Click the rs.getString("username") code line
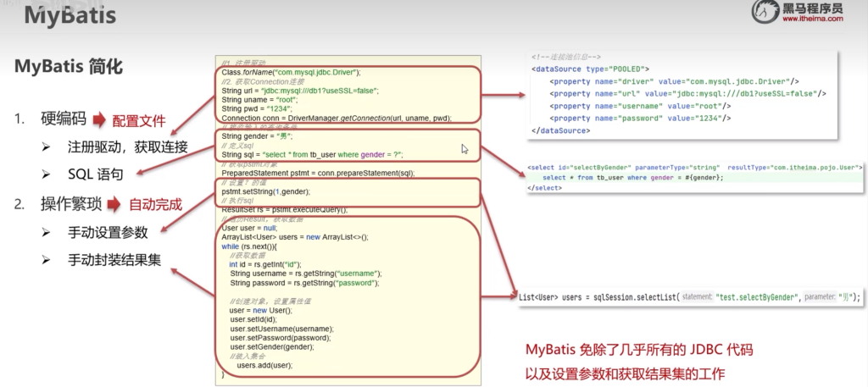The width and height of the screenshot is (868, 387). point(305,274)
